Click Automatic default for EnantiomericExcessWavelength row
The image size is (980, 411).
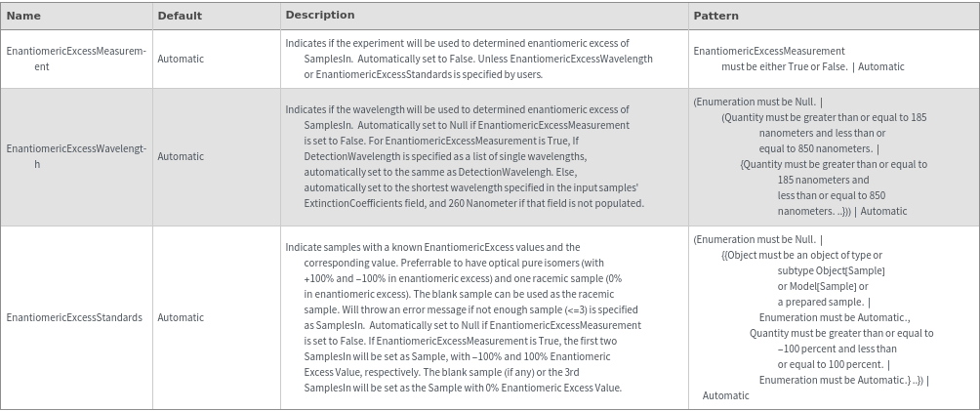181,156
